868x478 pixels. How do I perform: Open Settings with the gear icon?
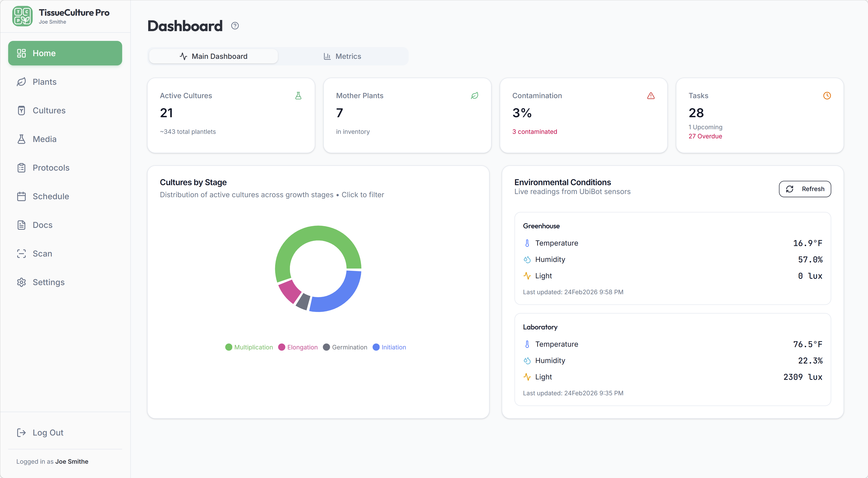22,282
